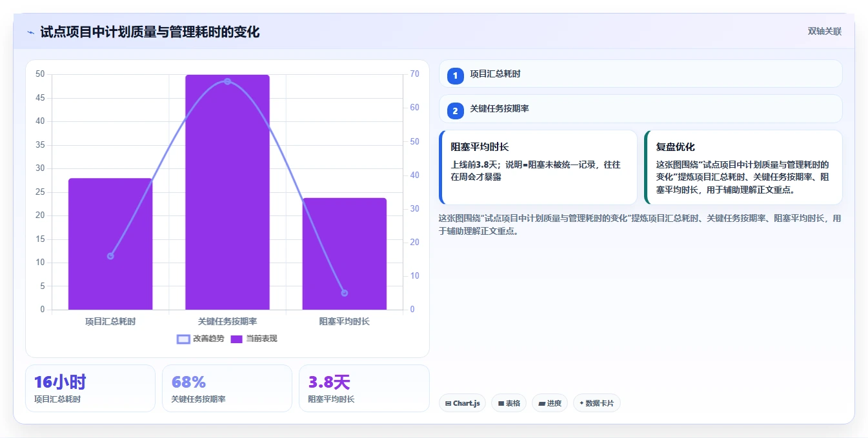Screen dimensions: 868x438
Task: Click the 表格 tag
Action: (x=509, y=403)
